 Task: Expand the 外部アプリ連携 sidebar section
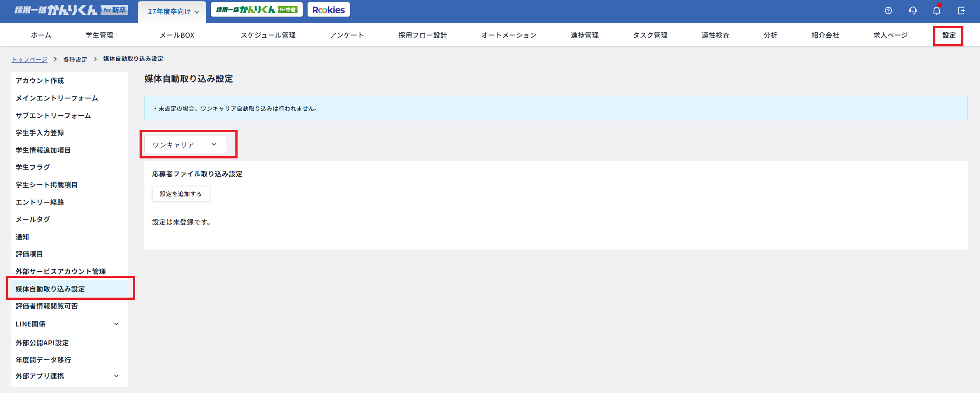click(x=116, y=376)
